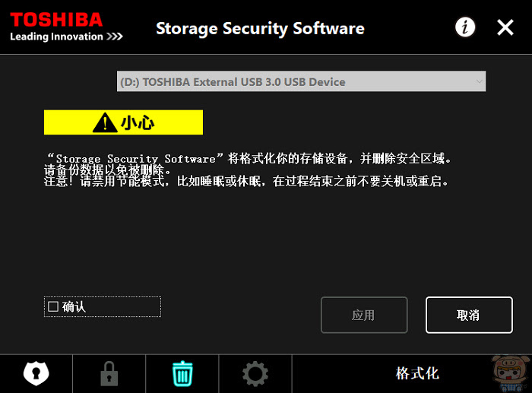This screenshot has width=532, height=393.
Task: Close the Storage Security Software window
Action: [505, 27]
